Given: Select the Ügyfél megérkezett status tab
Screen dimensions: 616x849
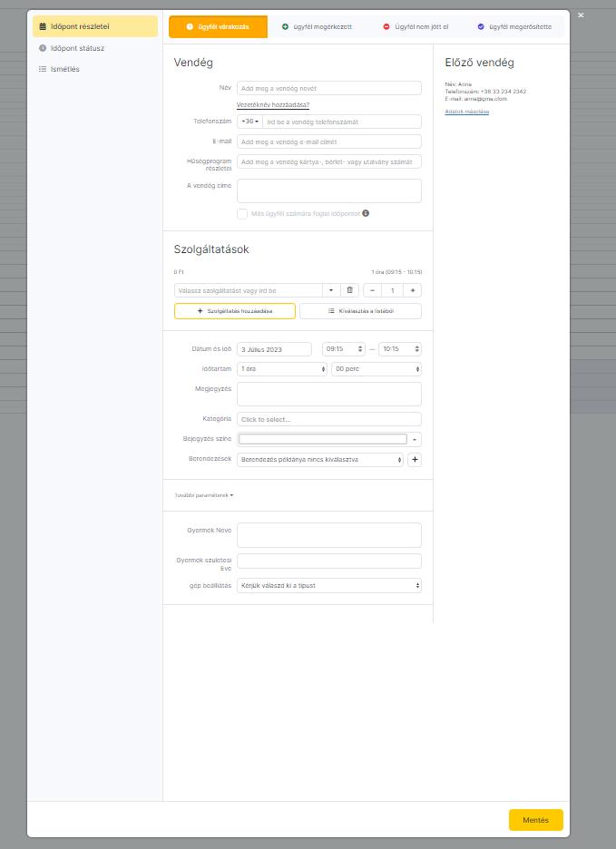Looking at the screenshot, I should [317, 26].
